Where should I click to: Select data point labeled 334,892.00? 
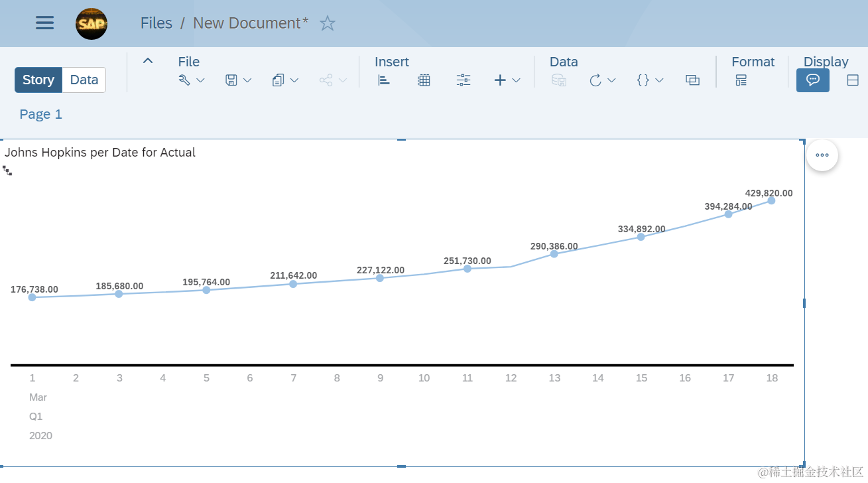point(641,237)
